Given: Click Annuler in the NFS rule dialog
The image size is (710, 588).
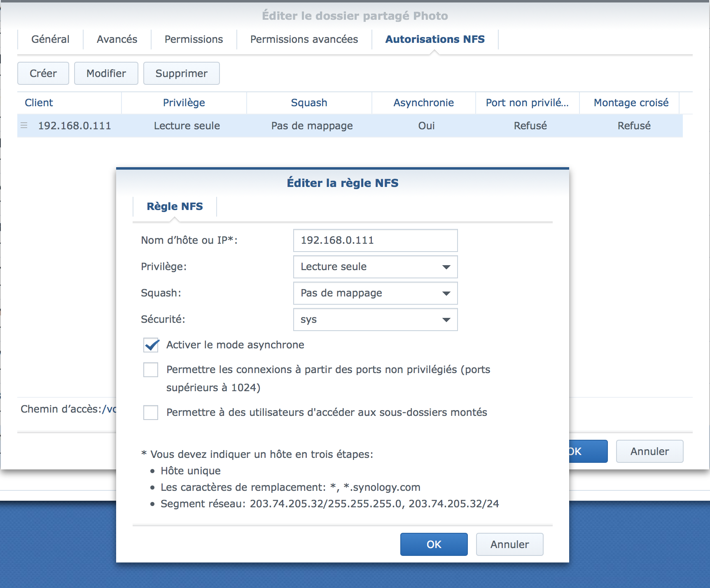Looking at the screenshot, I should (509, 544).
